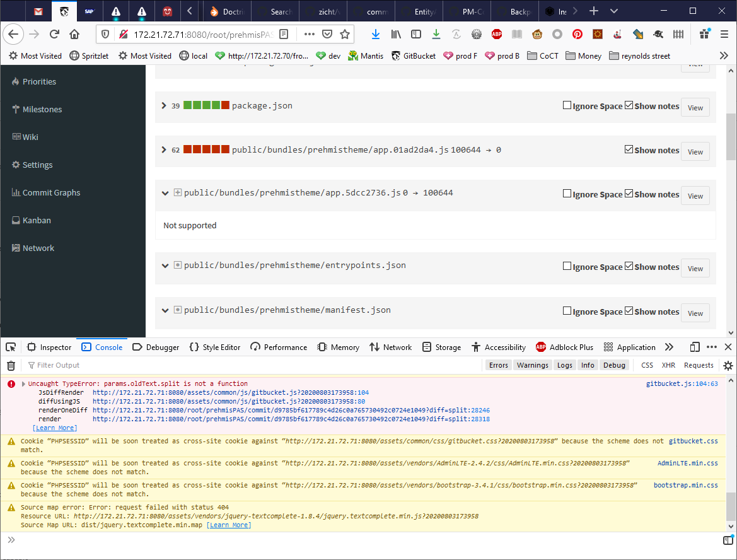Toggle Show notes for app.01ad2da4.js
Image resolution: width=737 pixels, height=560 pixels.
point(629,149)
